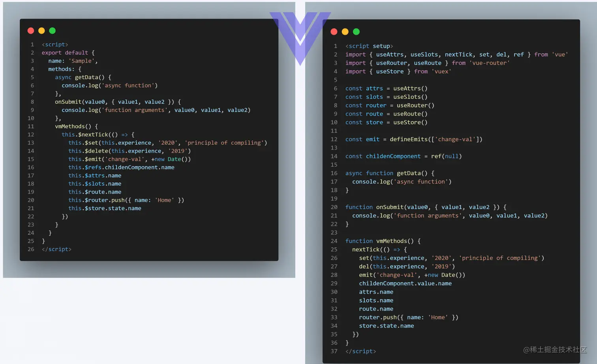597x364 pixels.
Task: Click line number 37 in the script setup snippet
Action: pyautogui.click(x=334, y=351)
